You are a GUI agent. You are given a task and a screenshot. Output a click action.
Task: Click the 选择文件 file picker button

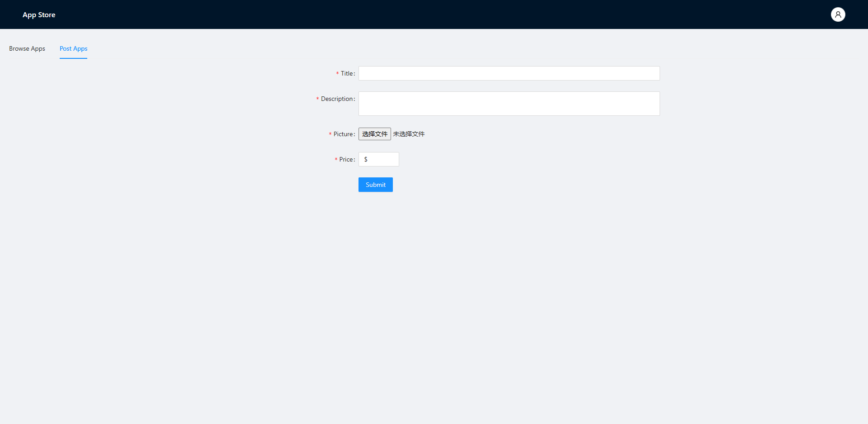(x=374, y=133)
